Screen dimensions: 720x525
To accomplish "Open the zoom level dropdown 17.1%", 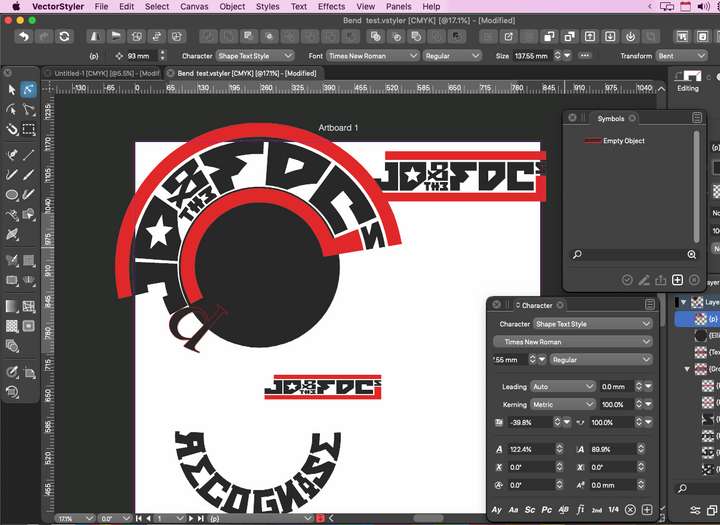I will pyautogui.click(x=74, y=519).
